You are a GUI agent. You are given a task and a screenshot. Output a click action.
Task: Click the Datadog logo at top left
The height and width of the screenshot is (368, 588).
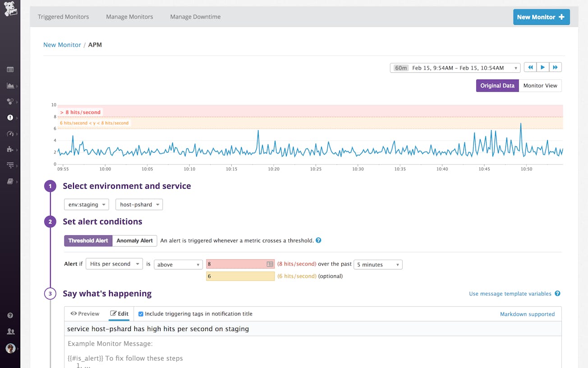[x=10, y=9]
